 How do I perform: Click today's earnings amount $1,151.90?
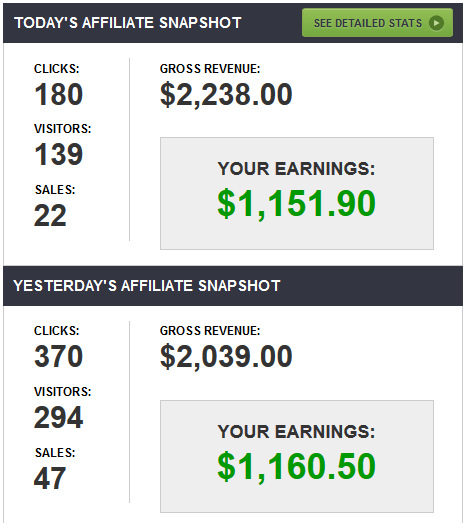pos(297,203)
